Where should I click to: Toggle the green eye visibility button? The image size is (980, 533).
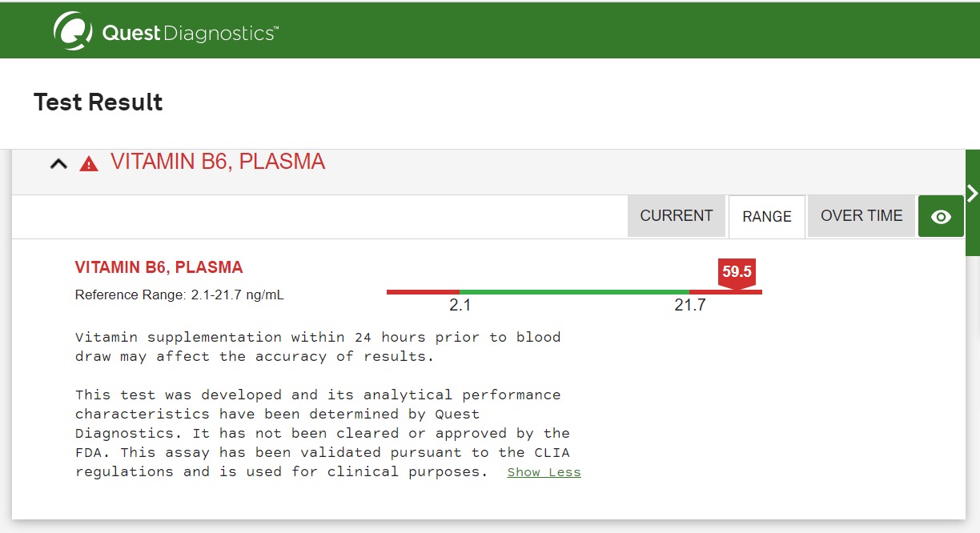pos(941,216)
